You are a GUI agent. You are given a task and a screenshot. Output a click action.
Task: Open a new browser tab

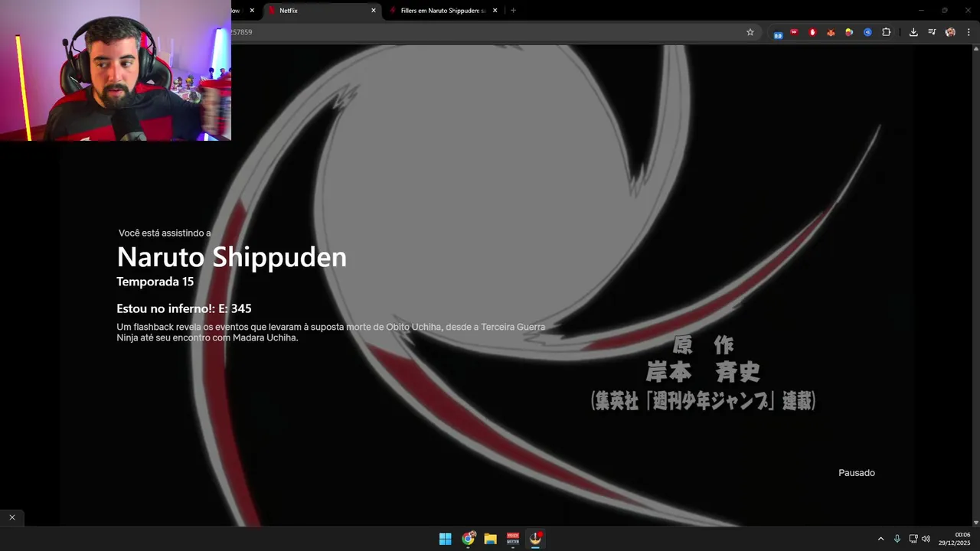pos(513,11)
